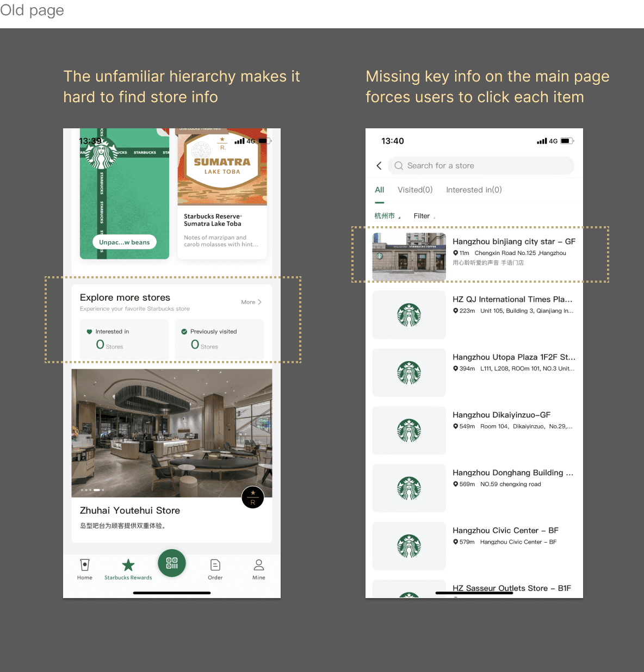
Task: Click Starbucks logo for Hangzhou Civic Center
Action: coord(409,546)
